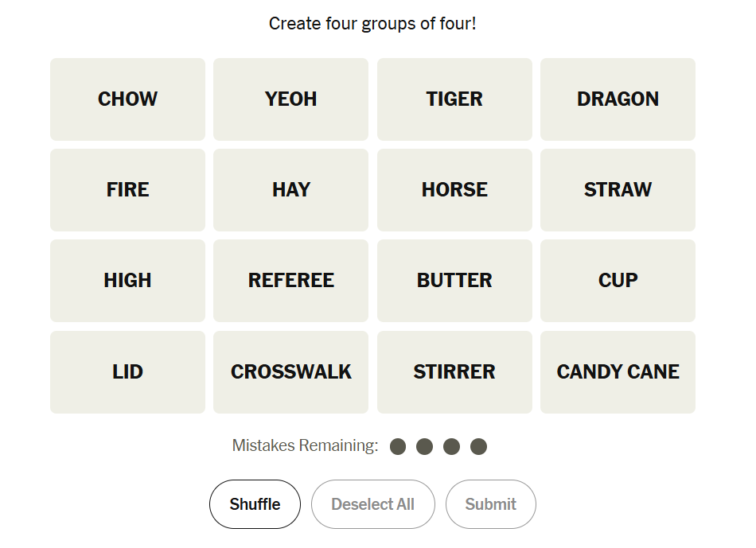
Task: Select the STIRRER tile
Action: pyautogui.click(x=454, y=372)
